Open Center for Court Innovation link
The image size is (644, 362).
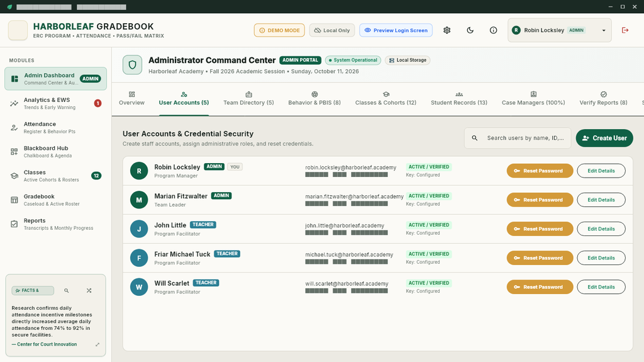tap(45, 344)
